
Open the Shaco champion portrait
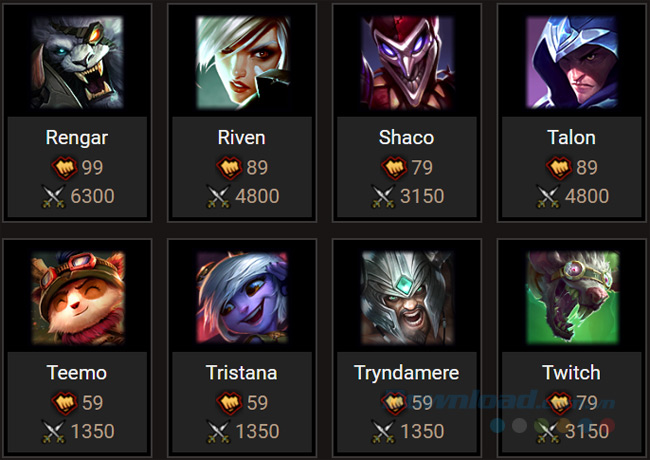click(x=407, y=62)
